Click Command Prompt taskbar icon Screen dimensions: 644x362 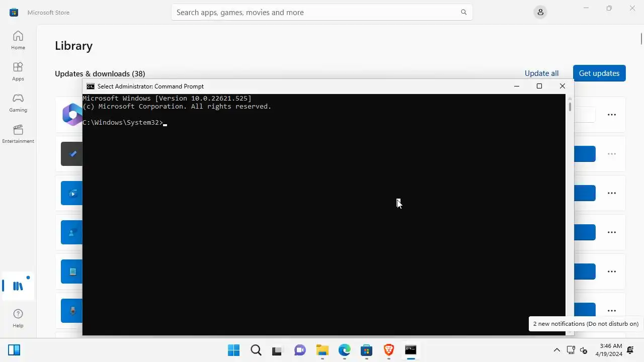(411, 350)
